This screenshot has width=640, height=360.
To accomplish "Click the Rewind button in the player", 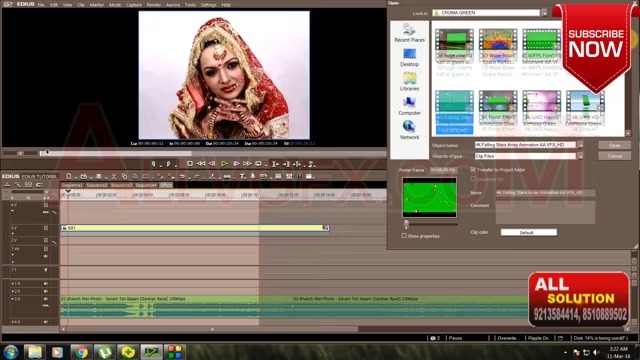I will tap(201, 164).
